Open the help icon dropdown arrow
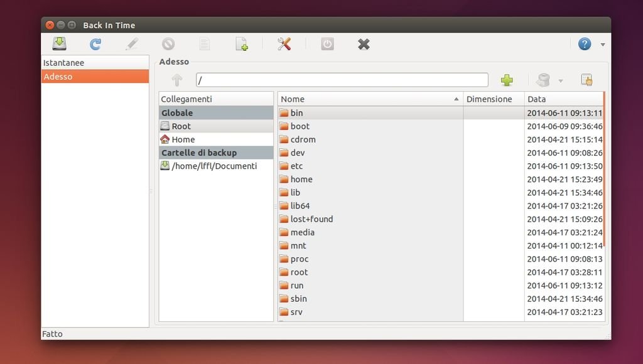The height and width of the screenshot is (364, 643). click(x=603, y=45)
